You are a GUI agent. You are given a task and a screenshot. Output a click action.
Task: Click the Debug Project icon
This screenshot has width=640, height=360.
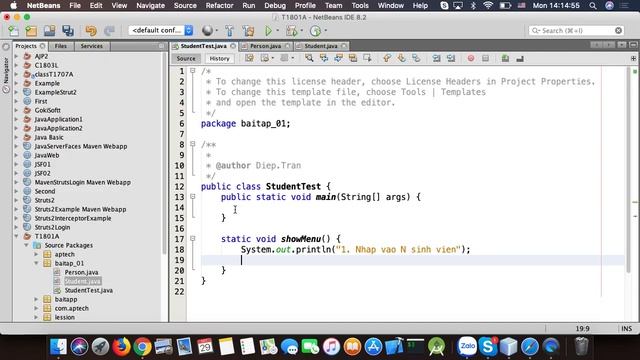[x=291, y=31]
